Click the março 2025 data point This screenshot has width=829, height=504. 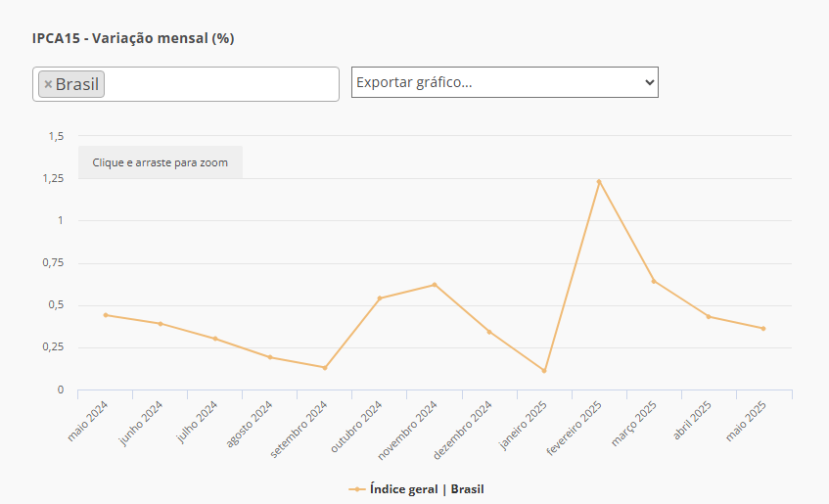click(x=654, y=281)
